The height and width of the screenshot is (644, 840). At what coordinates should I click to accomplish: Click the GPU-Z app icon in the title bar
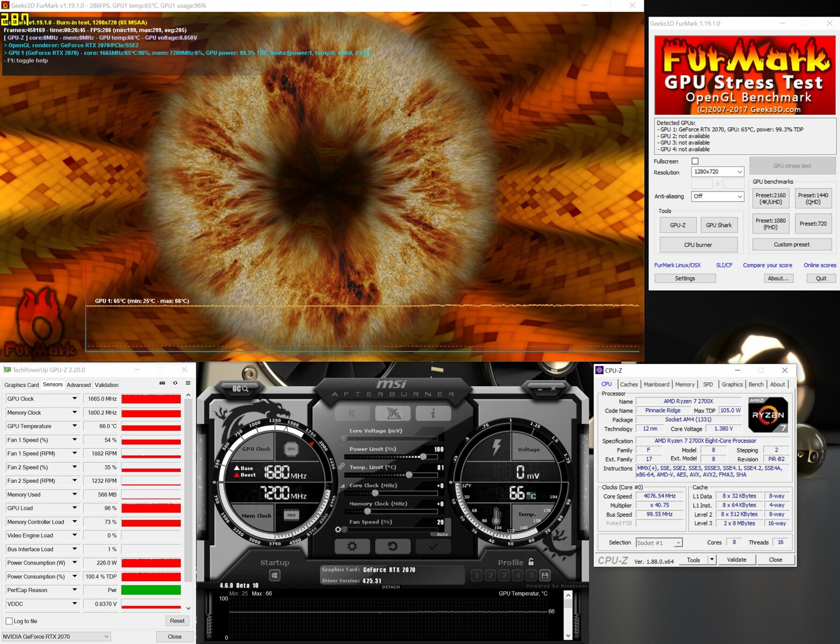(7, 370)
